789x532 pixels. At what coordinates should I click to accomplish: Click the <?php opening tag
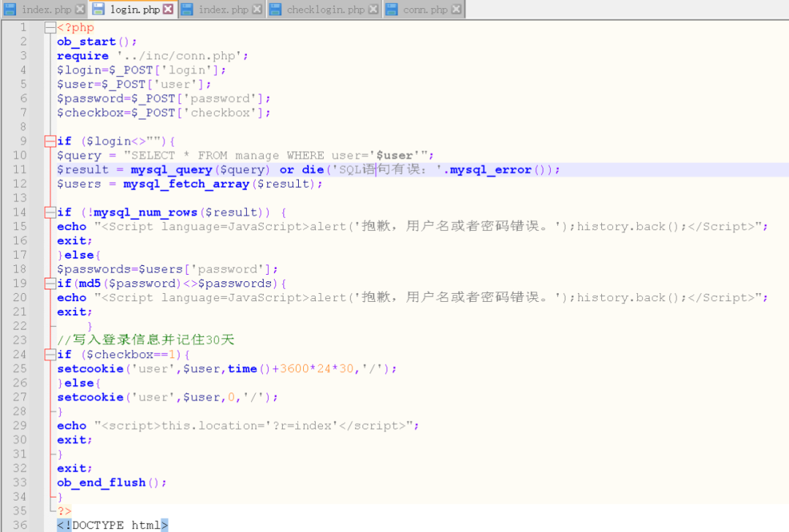coord(75,28)
